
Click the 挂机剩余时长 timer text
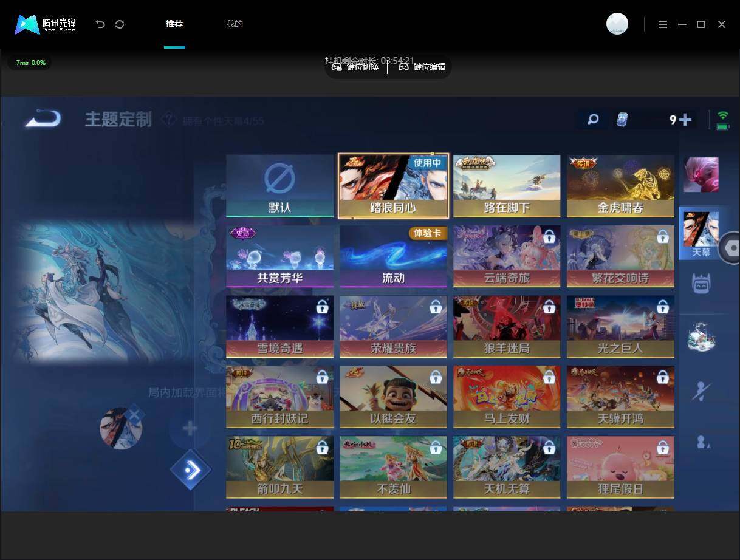[x=369, y=61]
